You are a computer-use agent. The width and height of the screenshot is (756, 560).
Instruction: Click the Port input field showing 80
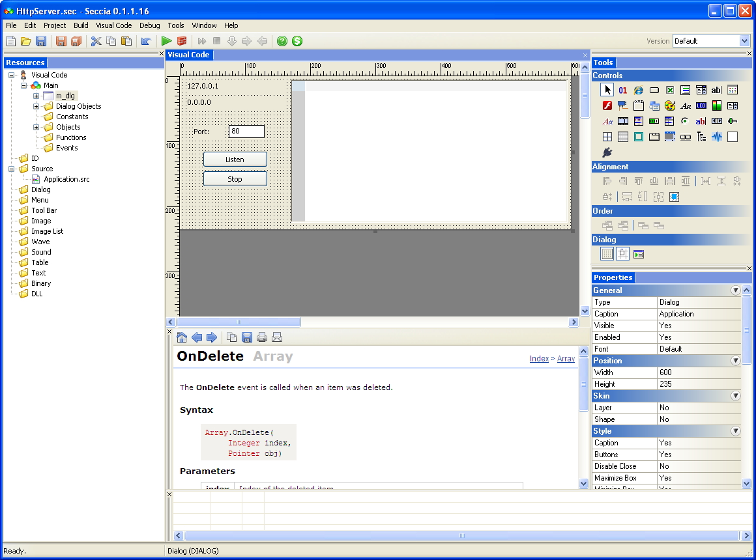pyautogui.click(x=246, y=131)
